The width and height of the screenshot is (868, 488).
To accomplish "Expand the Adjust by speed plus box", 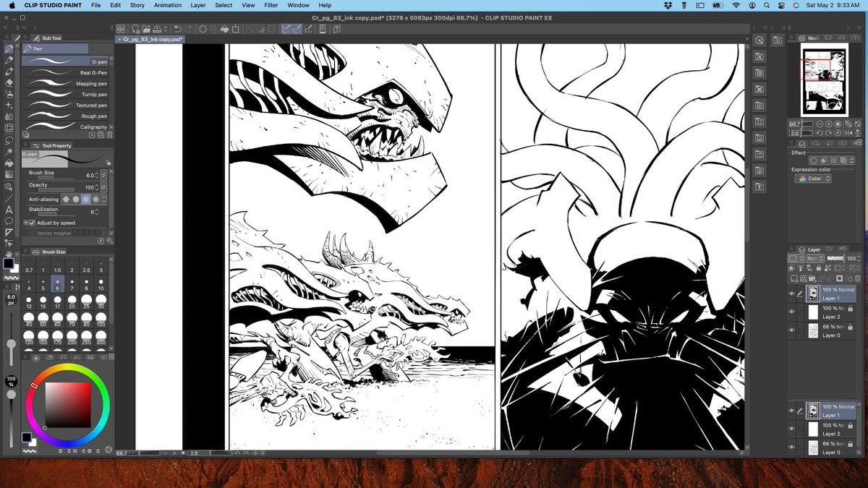I will pos(25,223).
